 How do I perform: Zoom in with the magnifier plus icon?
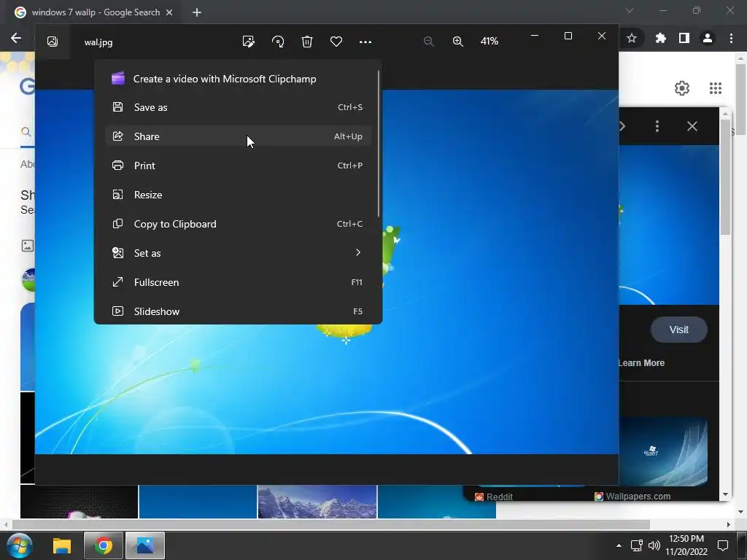(x=458, y=42)
